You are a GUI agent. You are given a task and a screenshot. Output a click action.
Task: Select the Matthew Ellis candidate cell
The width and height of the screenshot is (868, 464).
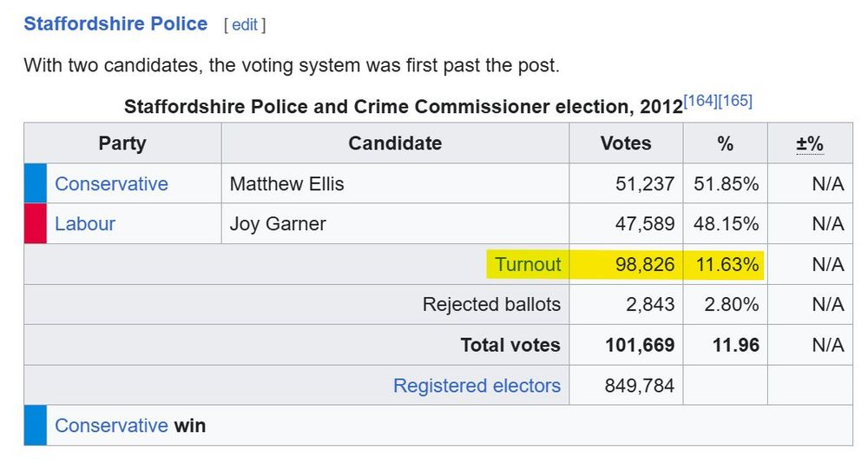(287, 184)
